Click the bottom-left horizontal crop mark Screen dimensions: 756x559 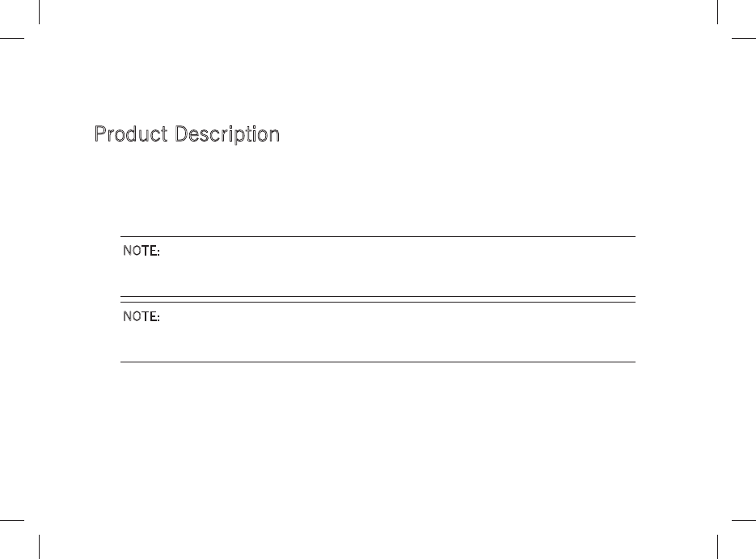pos(12,520)
